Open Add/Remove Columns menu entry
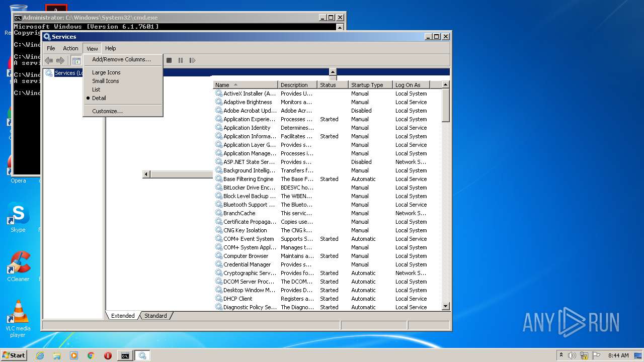 [x=123, y=59]
